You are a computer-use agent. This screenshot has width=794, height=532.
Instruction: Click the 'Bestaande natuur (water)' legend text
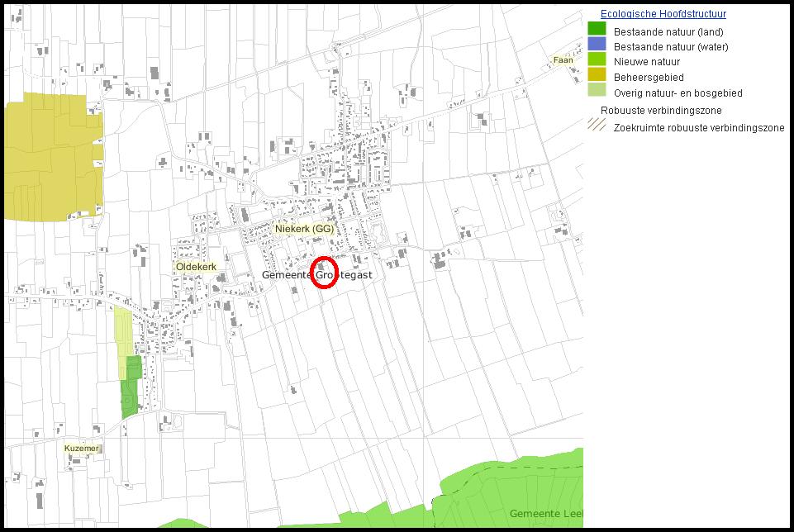coord(671,47)
